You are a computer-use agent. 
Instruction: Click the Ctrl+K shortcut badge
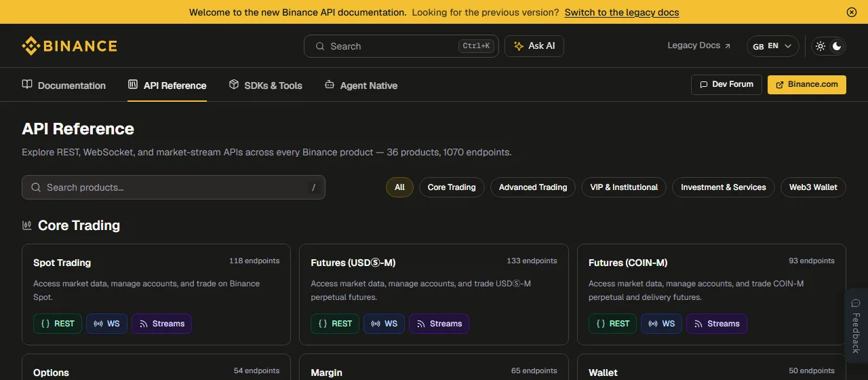coord(475,46)
